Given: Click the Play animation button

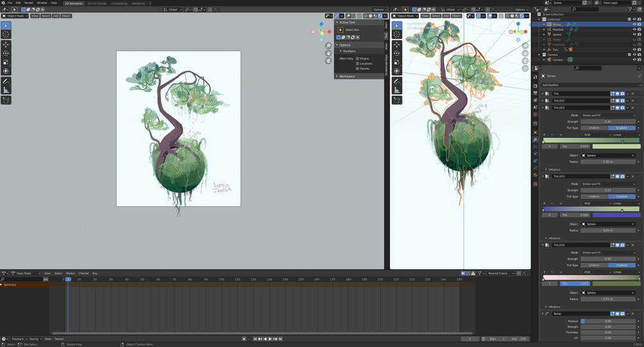Looking at the screenshot, I should (x=270, y=339).
